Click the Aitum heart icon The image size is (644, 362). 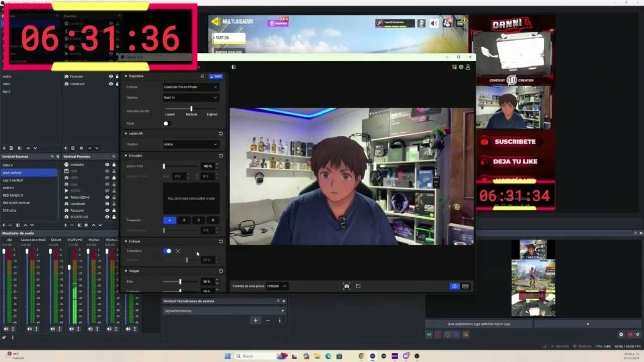630,334
